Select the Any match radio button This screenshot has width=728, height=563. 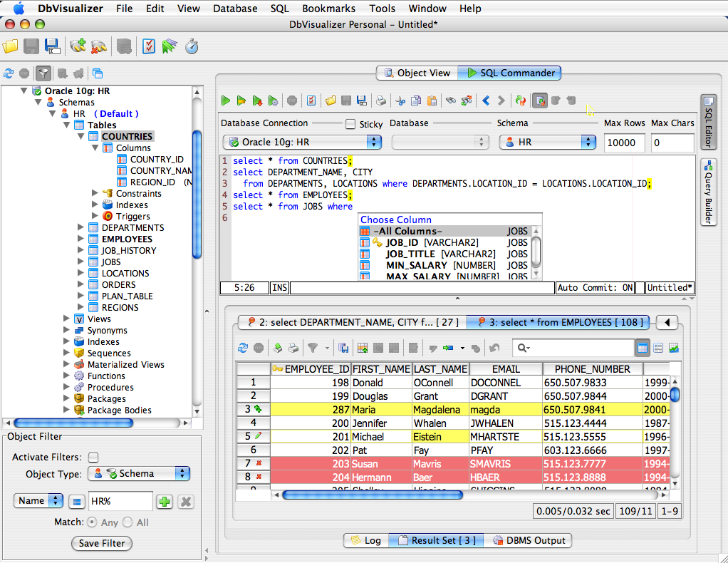(x=92, y=522)
